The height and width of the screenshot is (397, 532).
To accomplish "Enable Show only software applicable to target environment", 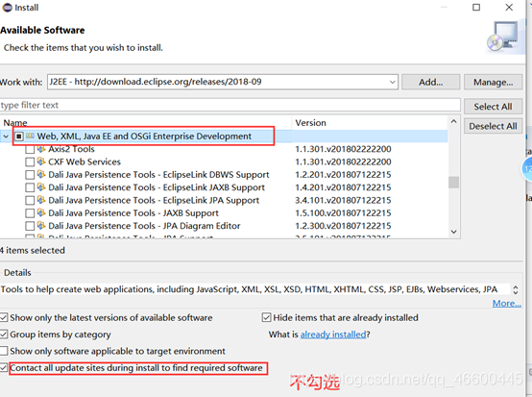I will [x=4, y=351].
